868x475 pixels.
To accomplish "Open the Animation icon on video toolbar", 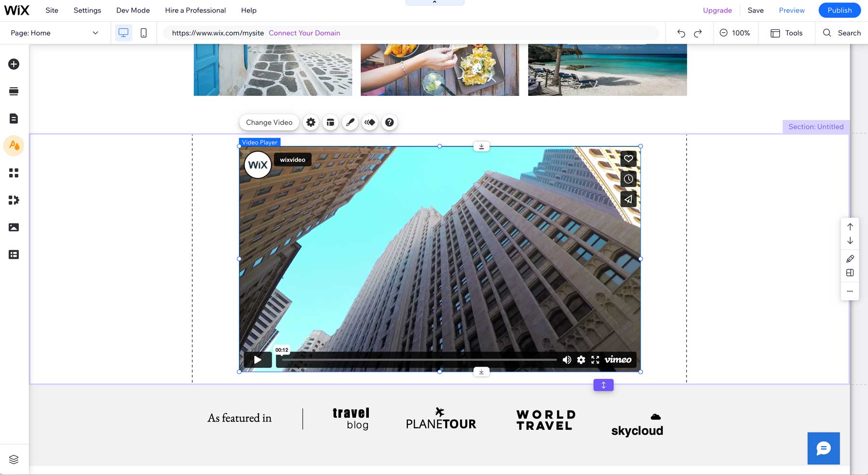I will tap(369, 122).
